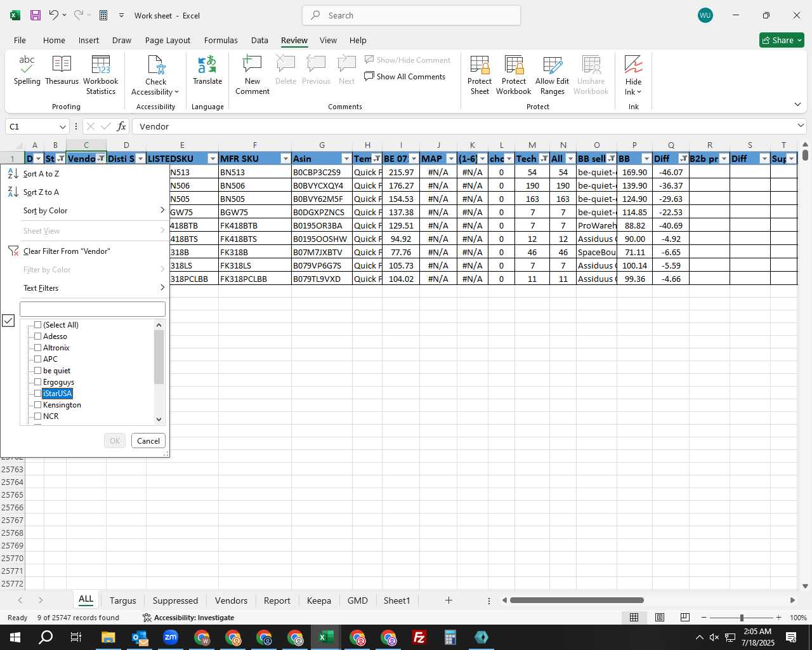Click the Protect Sheet icon

(480, 65)
